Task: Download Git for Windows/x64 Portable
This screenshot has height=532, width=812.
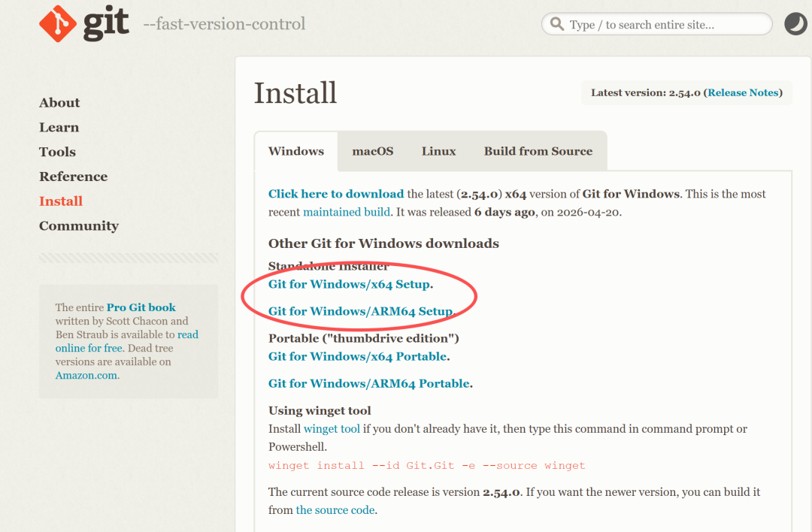Action: (x=357, y=357)
